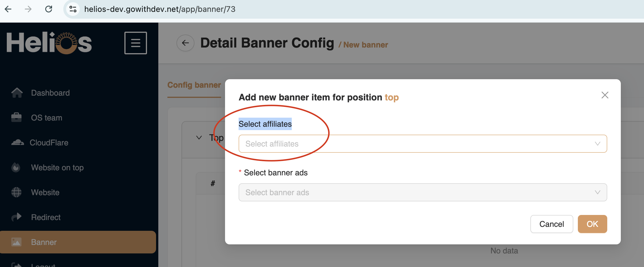Screen dimensions: 644x267
Task: Reload the page
Action: click(49, 9)
